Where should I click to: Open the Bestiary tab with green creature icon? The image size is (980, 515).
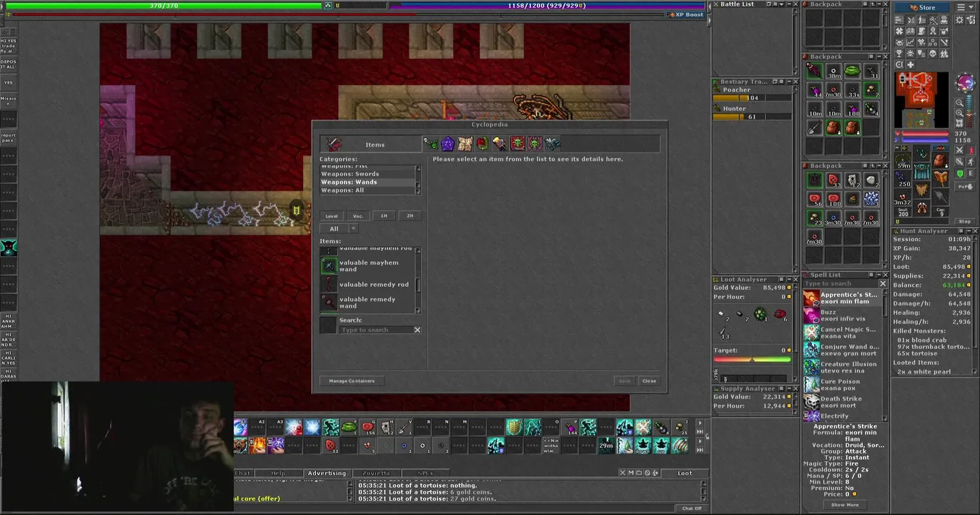[430, 144]
